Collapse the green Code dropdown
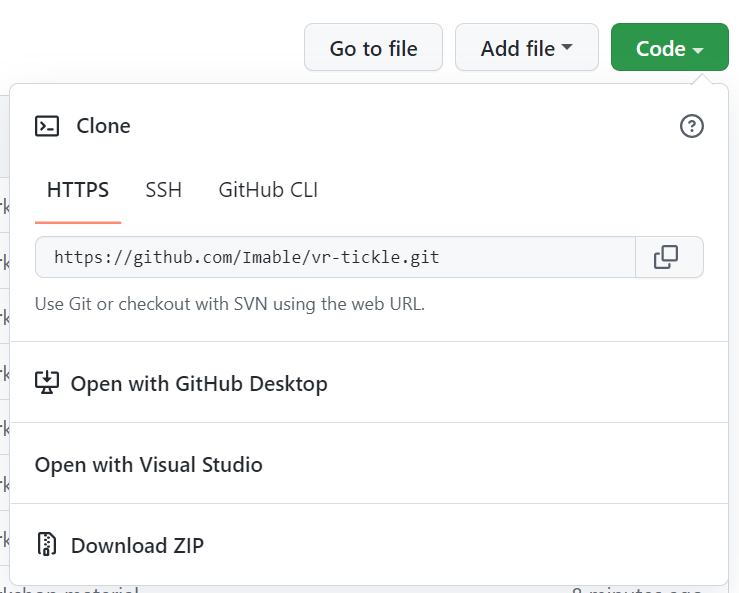739x593 pixels. click(x=670, y=48)
